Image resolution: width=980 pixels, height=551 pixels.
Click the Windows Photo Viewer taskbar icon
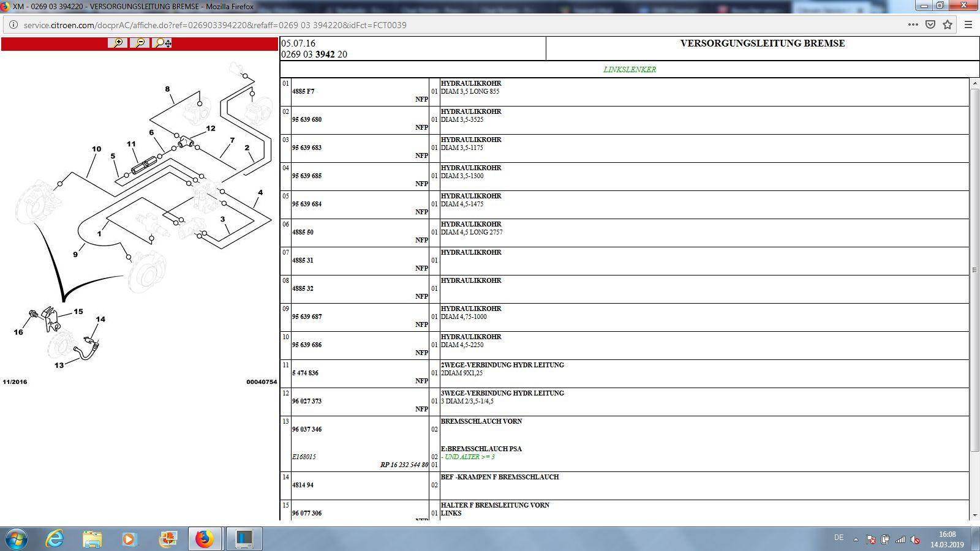(x=167, y=539)
